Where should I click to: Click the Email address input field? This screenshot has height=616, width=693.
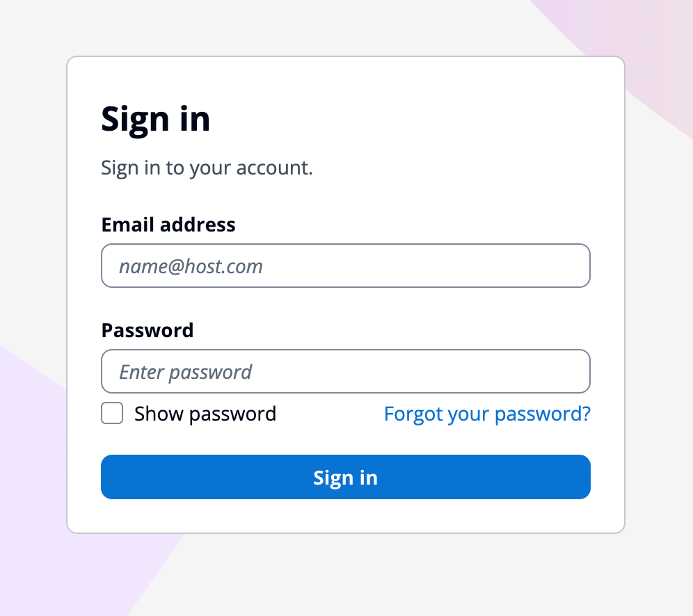[346, 266]
